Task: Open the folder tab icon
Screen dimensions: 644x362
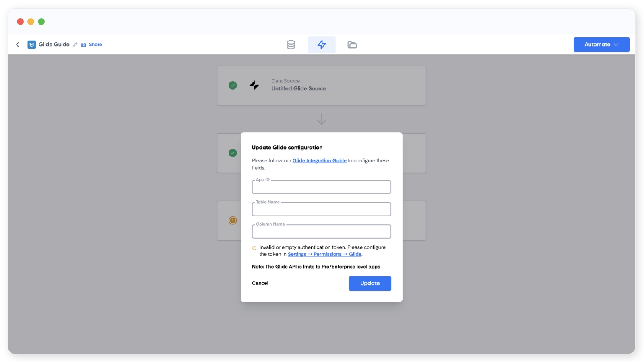Action: pos(352,45)
